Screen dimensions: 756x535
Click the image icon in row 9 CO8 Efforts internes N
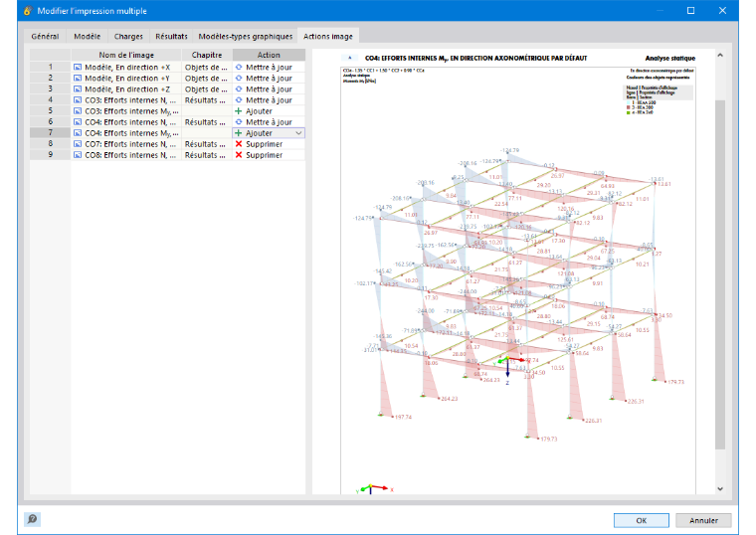click(78, 155)
